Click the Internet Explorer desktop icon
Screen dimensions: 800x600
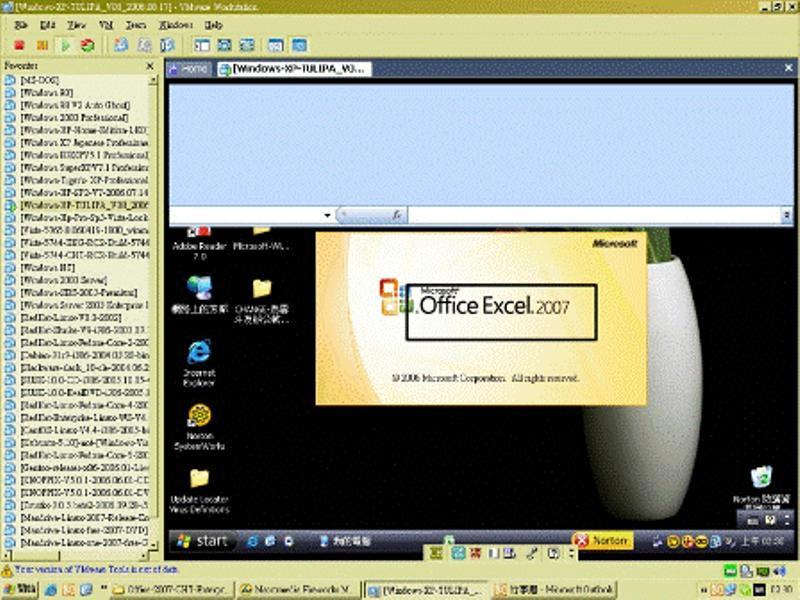(x=199, y=363)
